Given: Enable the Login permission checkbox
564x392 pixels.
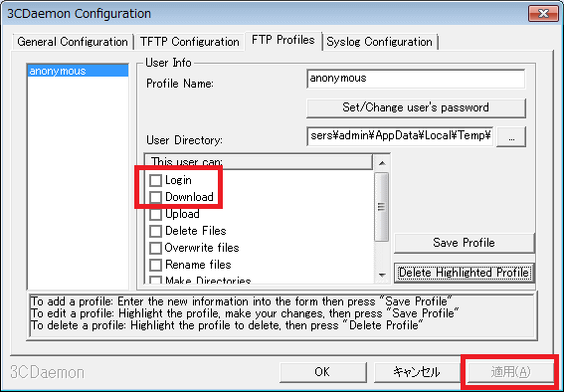Looking at the screenshot, I should (x=155, y=180).
